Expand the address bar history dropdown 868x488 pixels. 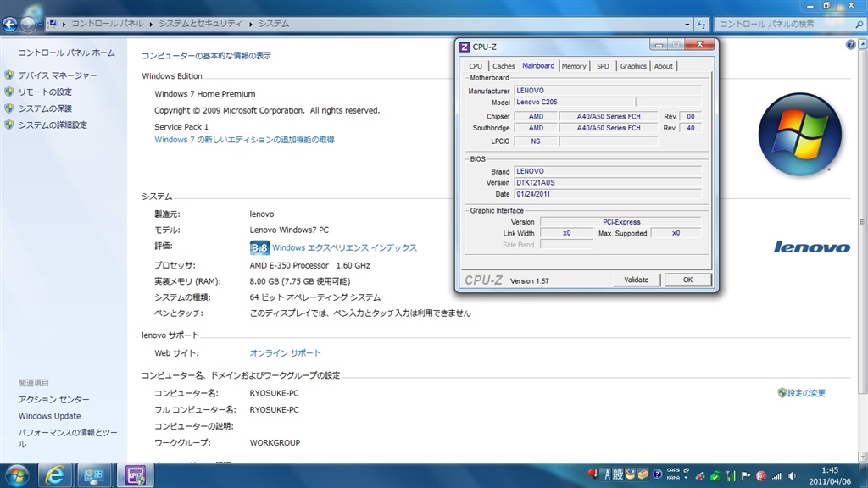[x=686, y=25]
